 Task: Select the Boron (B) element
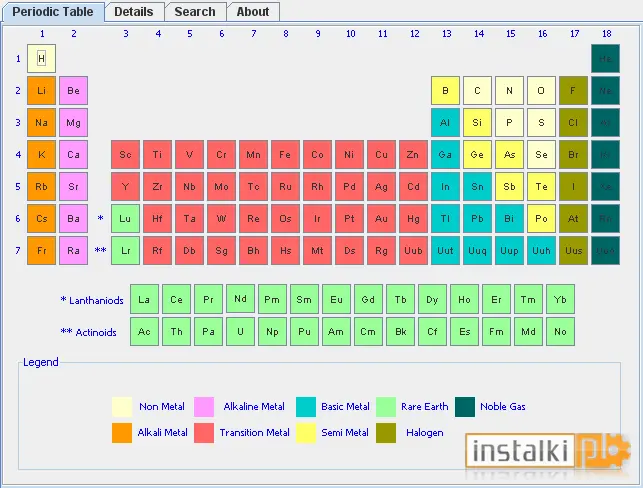click(445, 91)
